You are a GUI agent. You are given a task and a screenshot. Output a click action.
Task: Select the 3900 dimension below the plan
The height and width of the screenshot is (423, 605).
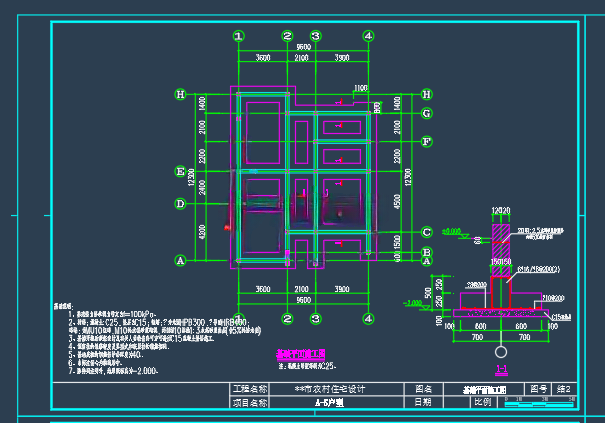(x=342, y=289)
